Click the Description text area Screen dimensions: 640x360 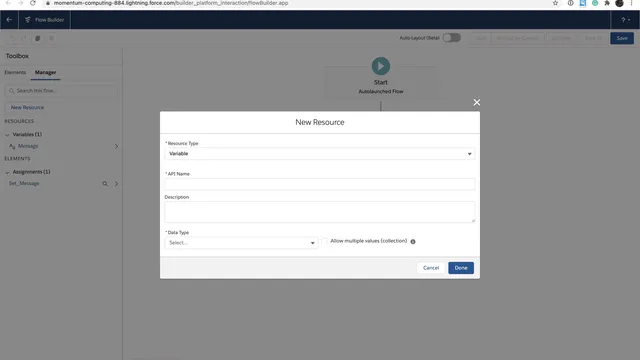320,212
